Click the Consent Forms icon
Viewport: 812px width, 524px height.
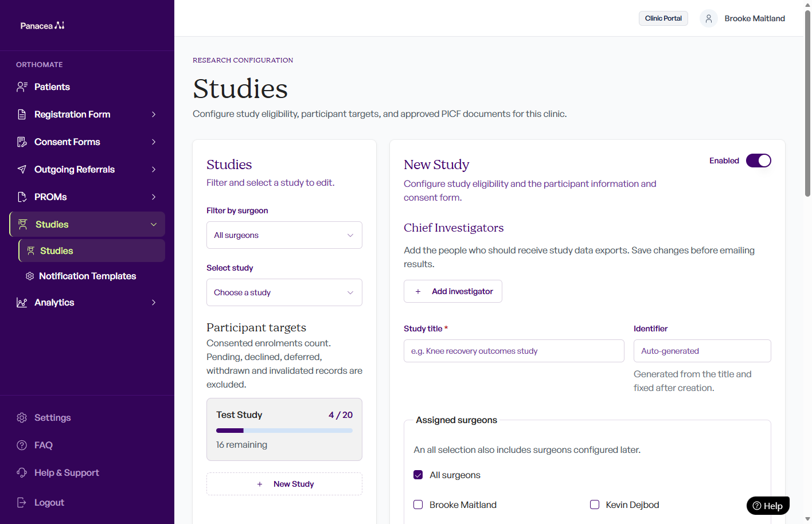[22, 142]
